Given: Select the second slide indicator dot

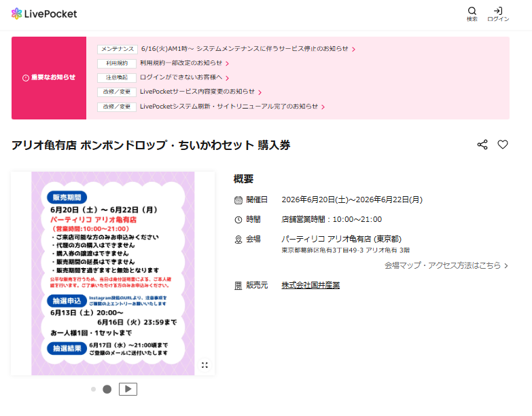Looking at the screenshot, I should (x=107, y=390).
